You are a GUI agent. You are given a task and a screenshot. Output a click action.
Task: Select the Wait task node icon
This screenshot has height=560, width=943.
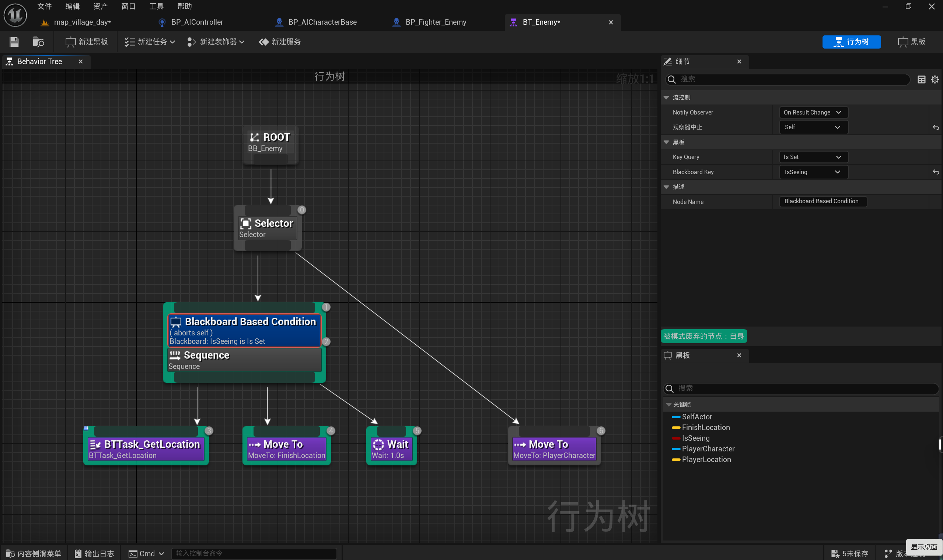(378, 444)
